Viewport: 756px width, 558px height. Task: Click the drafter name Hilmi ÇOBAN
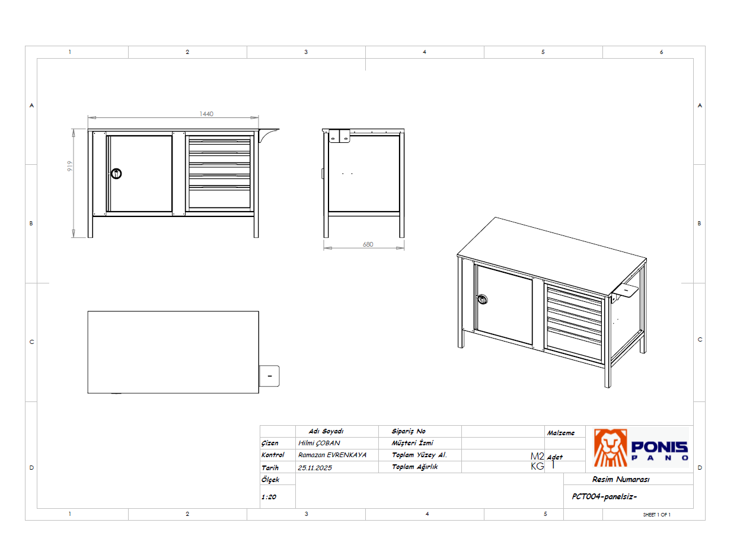[319, 444]
